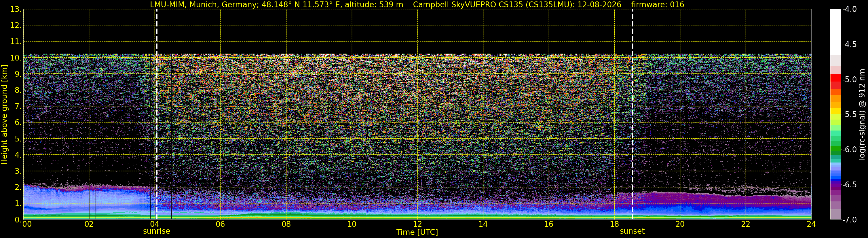Click the purple colorbar segment near -6.5
This screenshot has height=238, width=868.
(x=835, y=185)
